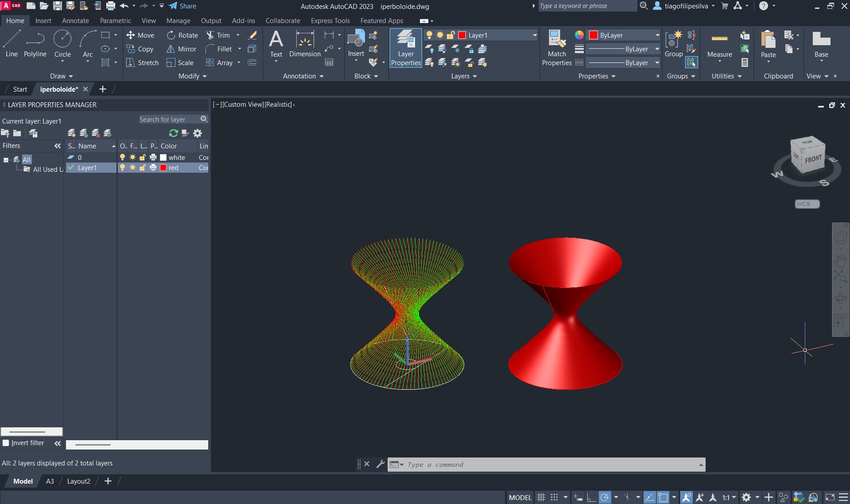Open the Measure utility

pos(719,44)
